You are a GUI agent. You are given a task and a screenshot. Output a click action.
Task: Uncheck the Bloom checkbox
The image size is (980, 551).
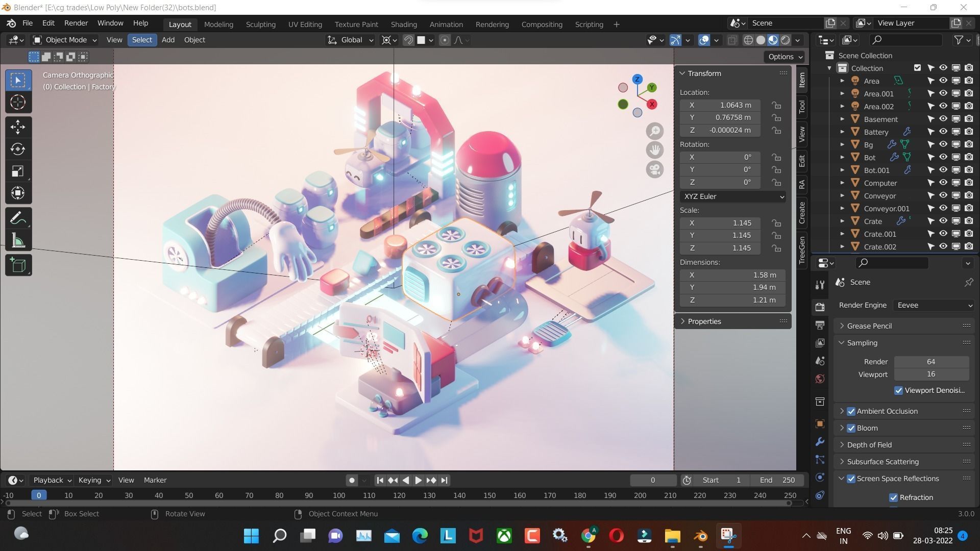coord(851,428)
